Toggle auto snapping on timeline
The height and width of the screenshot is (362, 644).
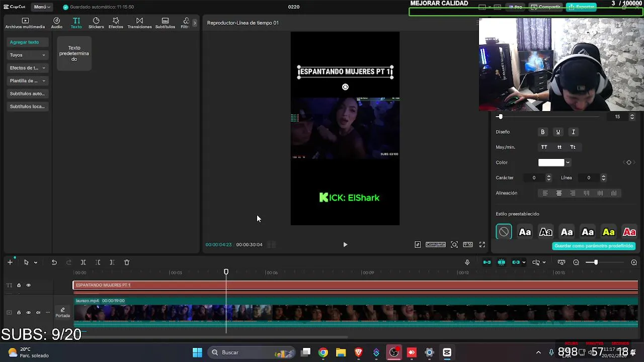pos(502,262)
